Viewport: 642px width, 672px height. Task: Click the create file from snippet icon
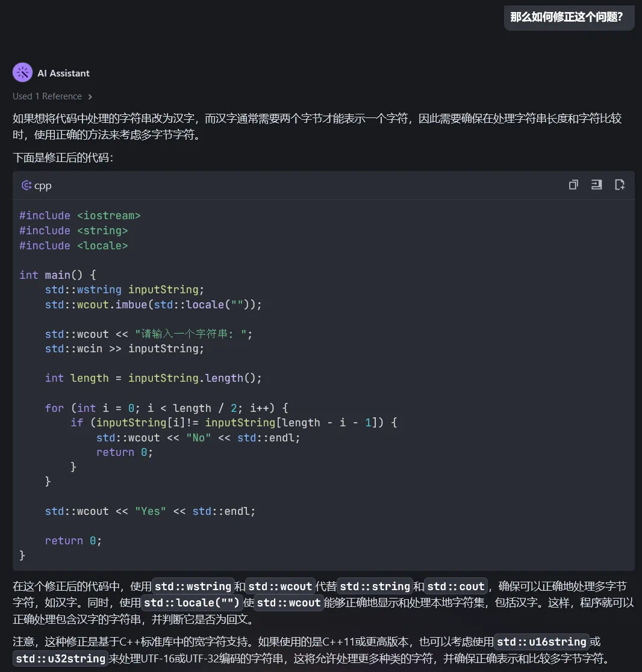619,185
